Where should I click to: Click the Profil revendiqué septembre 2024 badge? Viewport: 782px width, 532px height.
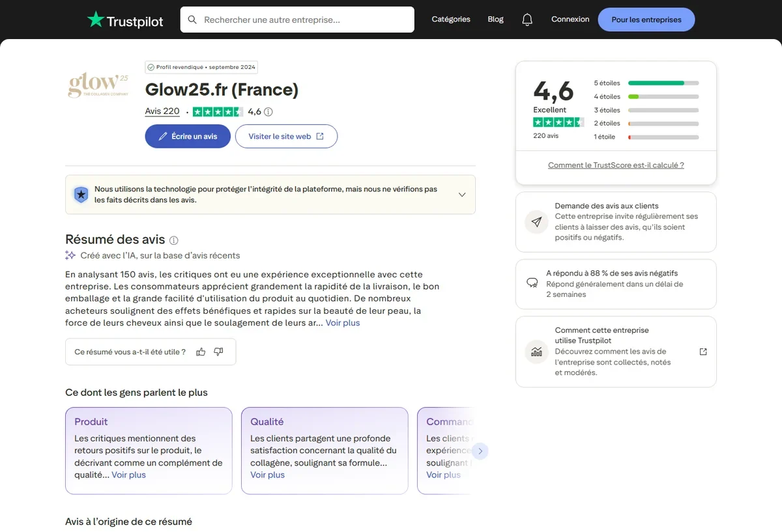click(x=201, y=67)
